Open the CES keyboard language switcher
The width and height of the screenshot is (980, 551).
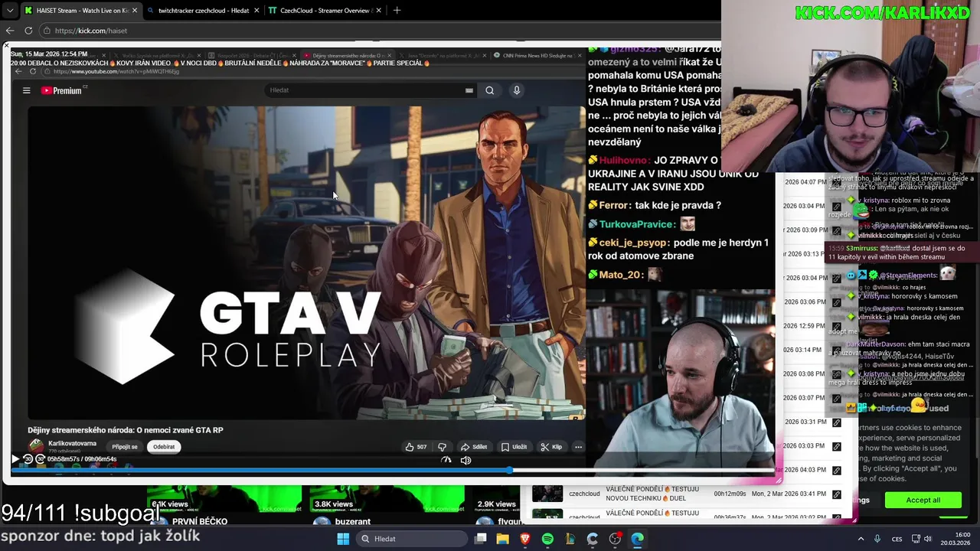click(897, 539)
